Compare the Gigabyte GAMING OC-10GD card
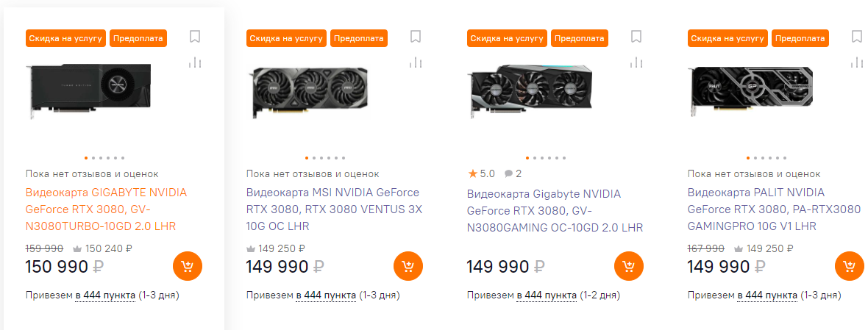Image resolution: width=868 pixels, height=330 pixels. [x=636, y=62]
